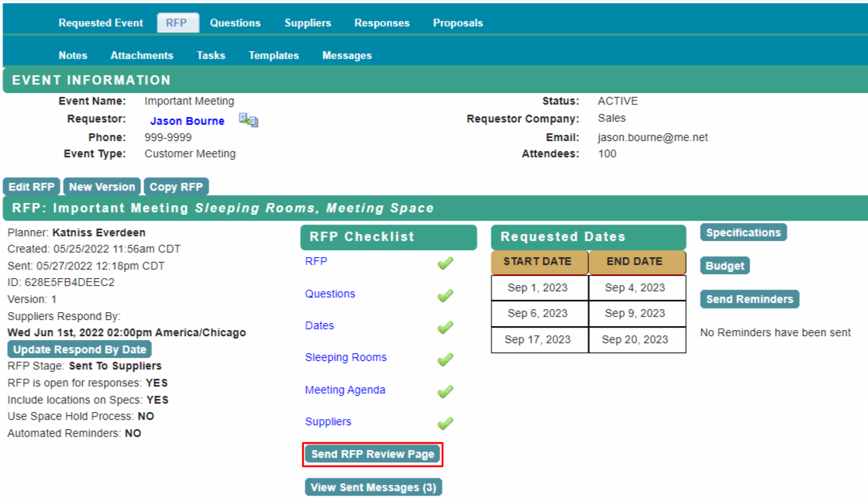Switch to the Requested Event tab
The height and width of the screenshot is (498, 868).
click(x=101, y=22)
